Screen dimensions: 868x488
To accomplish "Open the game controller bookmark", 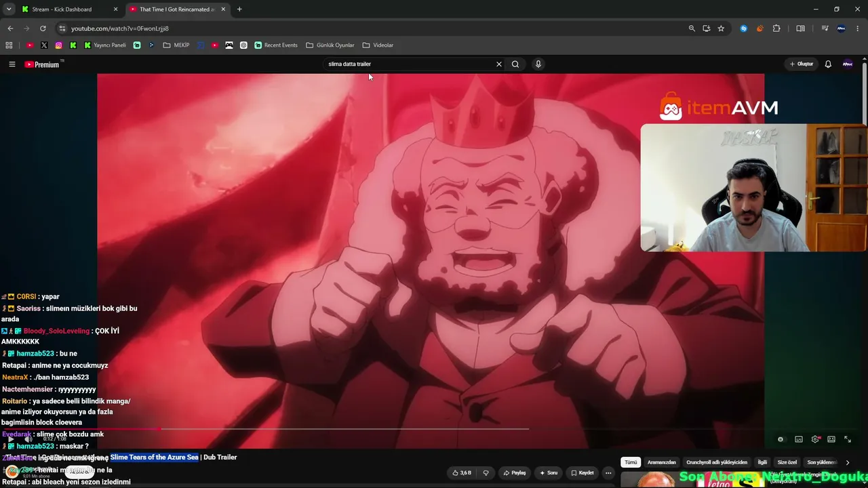I will tap(229, 45).
